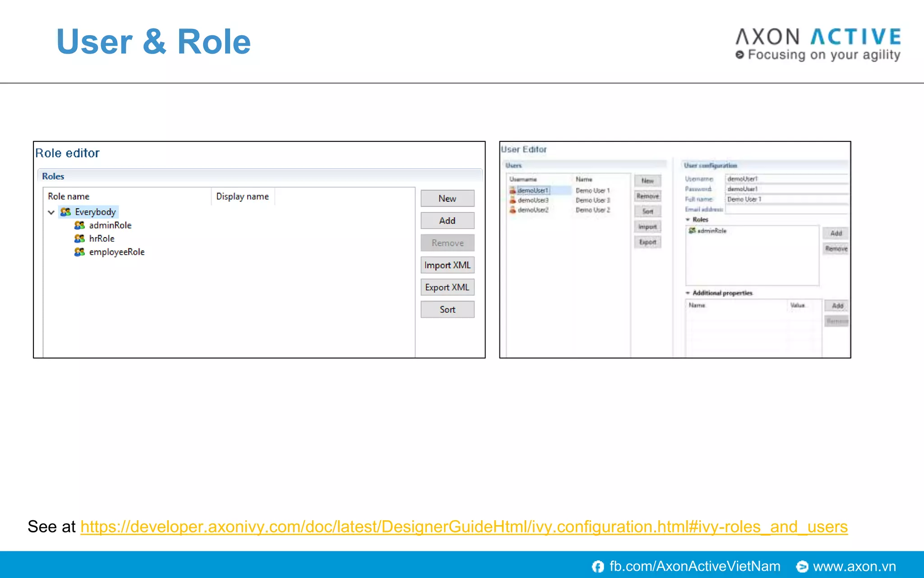Click the Full name input field

tap(787, 199)
